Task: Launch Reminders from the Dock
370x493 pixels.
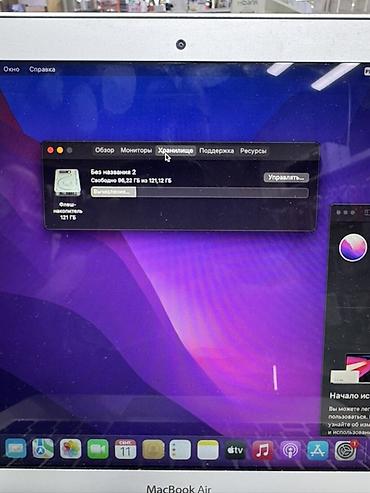Action: pyautogui.click(x=180, y=450)
